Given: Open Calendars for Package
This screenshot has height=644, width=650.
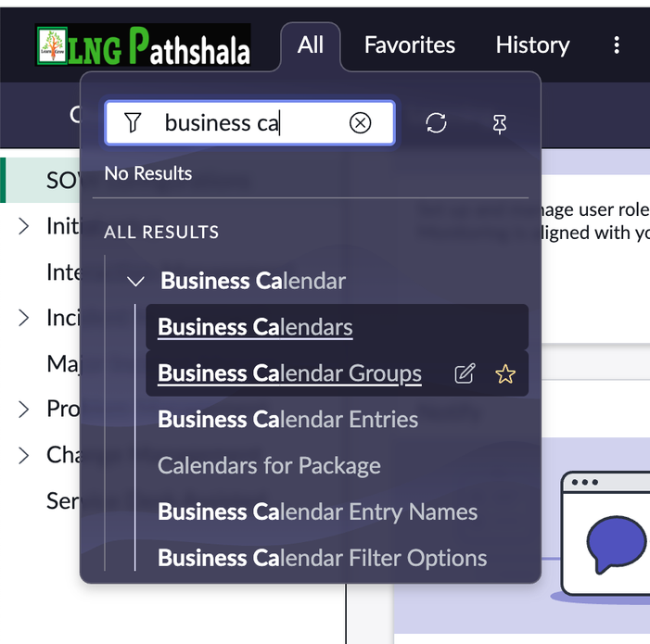Looking at the screenshot, I should click(269, 465).
